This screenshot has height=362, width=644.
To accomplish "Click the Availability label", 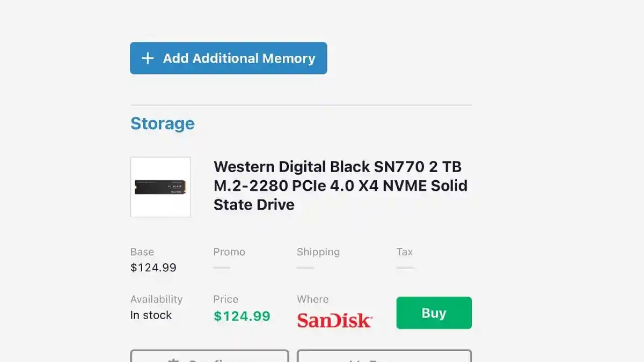I will click(x=156, y=299).
